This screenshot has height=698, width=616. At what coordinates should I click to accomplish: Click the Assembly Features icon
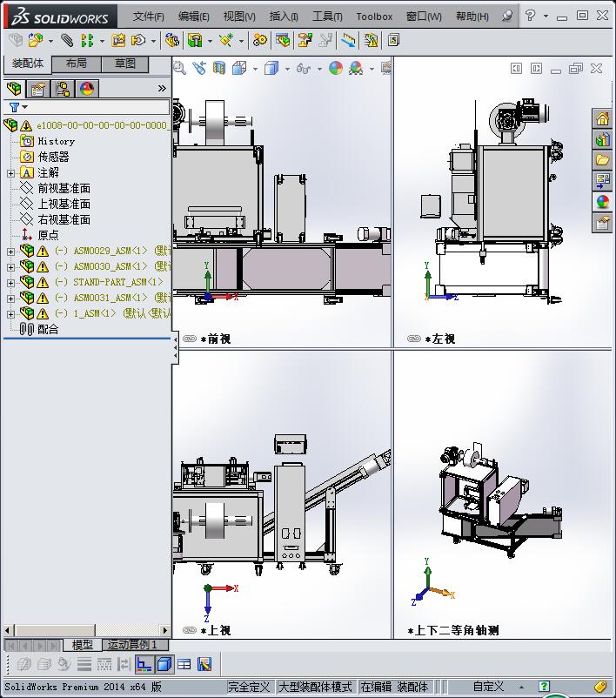click(195, 41)
